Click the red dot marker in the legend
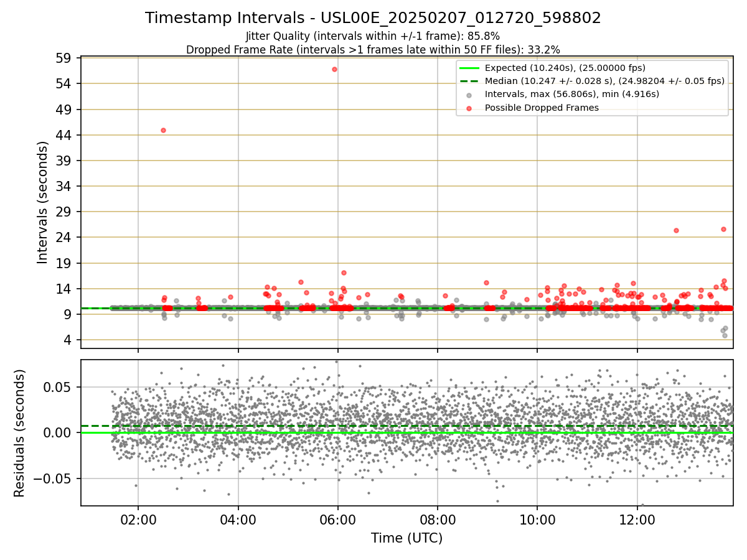The image size is (747, 560). pos(469,108)
